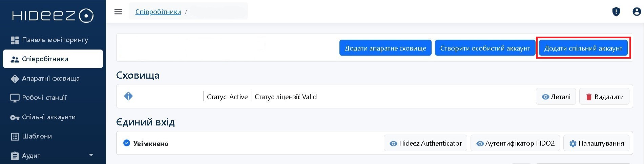Open the shield security alert icon

click(x=616, y=12)
